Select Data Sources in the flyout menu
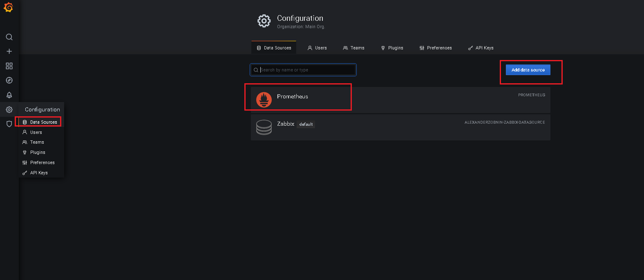This screenshot has width=644, height=280. 43,122
